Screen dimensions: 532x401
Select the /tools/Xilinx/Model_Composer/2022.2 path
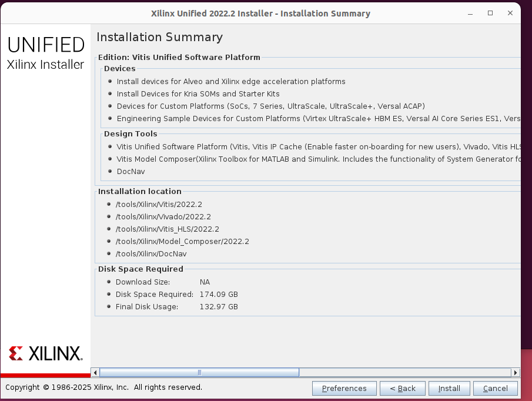(182, 241)
